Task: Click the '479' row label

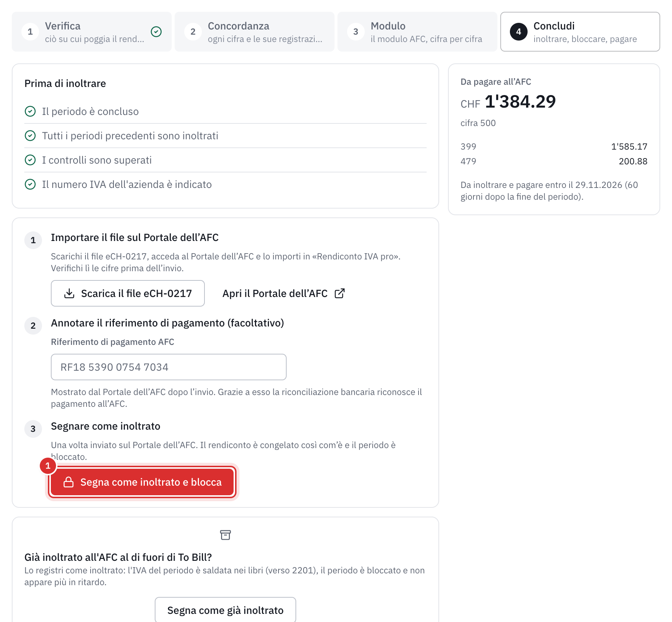Action: (x=468, y=161)
